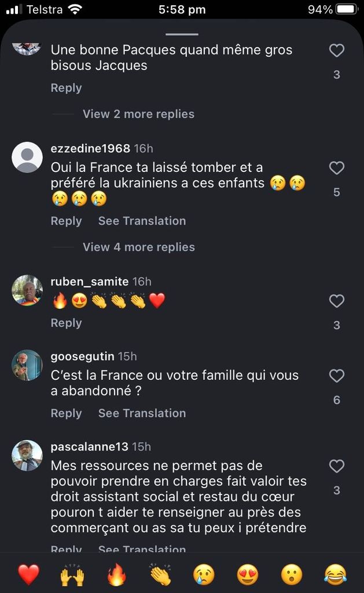See Translation of ezzedine1968's comment
Viewport: 364px width, 593px height.
click(142, 221)
